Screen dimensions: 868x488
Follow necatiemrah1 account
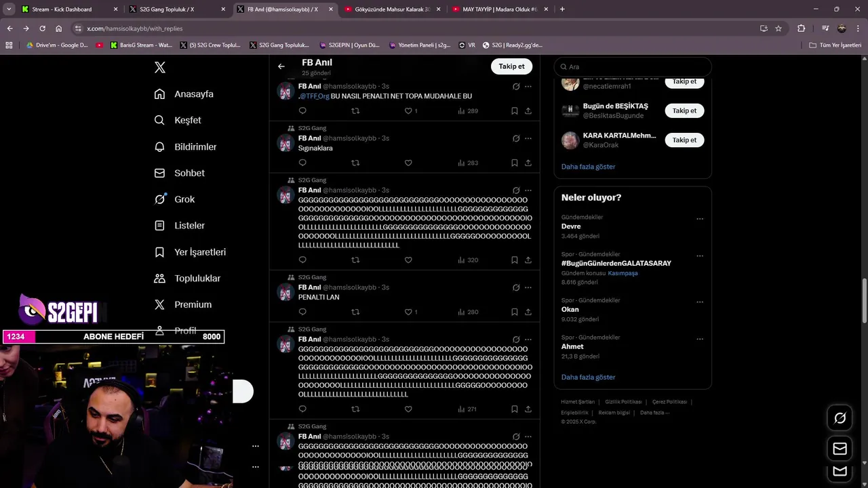tap(684, 81)
